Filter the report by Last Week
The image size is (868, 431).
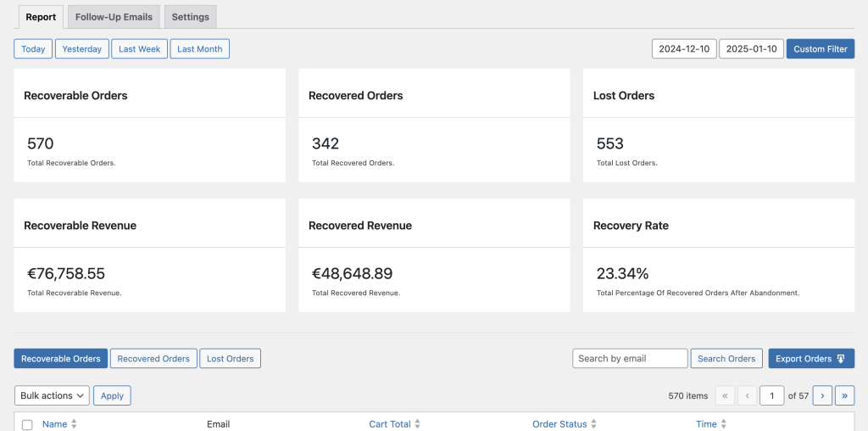tap(139, 49)
